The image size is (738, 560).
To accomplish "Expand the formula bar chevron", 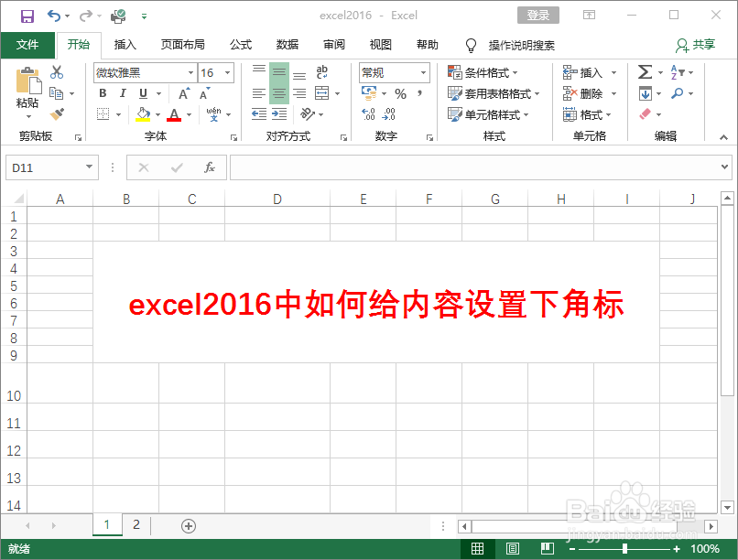I will 724,167.
